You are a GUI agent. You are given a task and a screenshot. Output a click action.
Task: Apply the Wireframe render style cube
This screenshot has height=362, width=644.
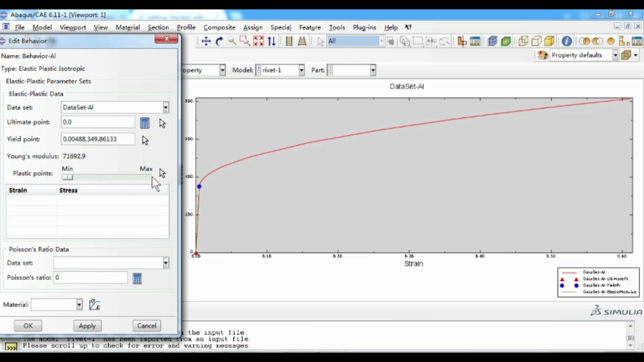click(x=523, y=41)
